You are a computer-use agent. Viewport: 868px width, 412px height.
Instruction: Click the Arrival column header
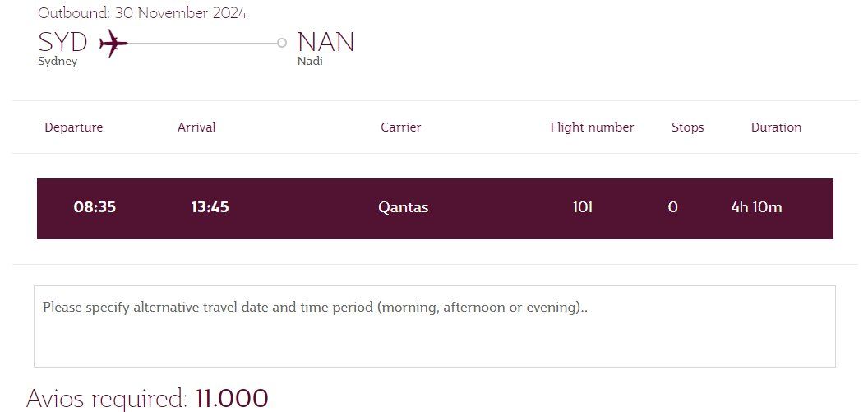196,127
